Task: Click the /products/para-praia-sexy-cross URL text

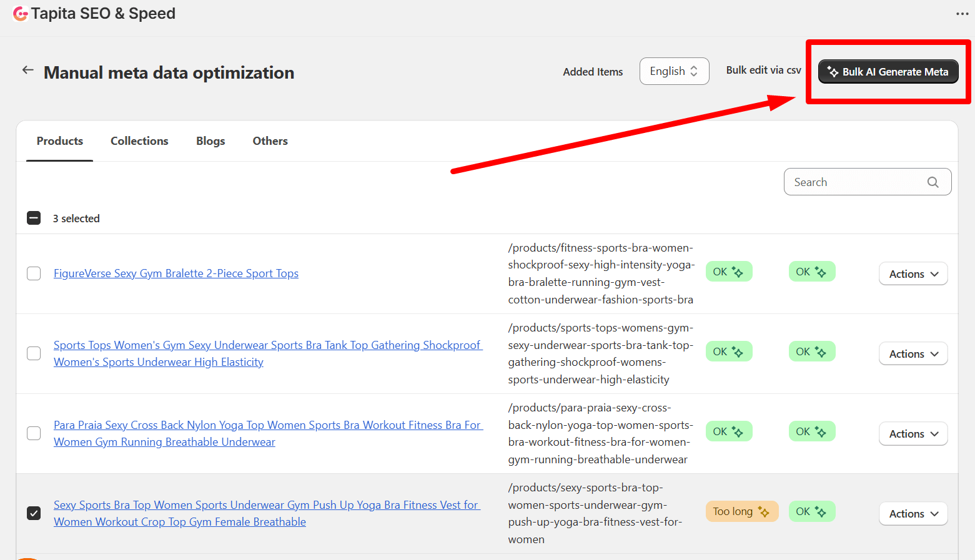Action: coord(600,433)
